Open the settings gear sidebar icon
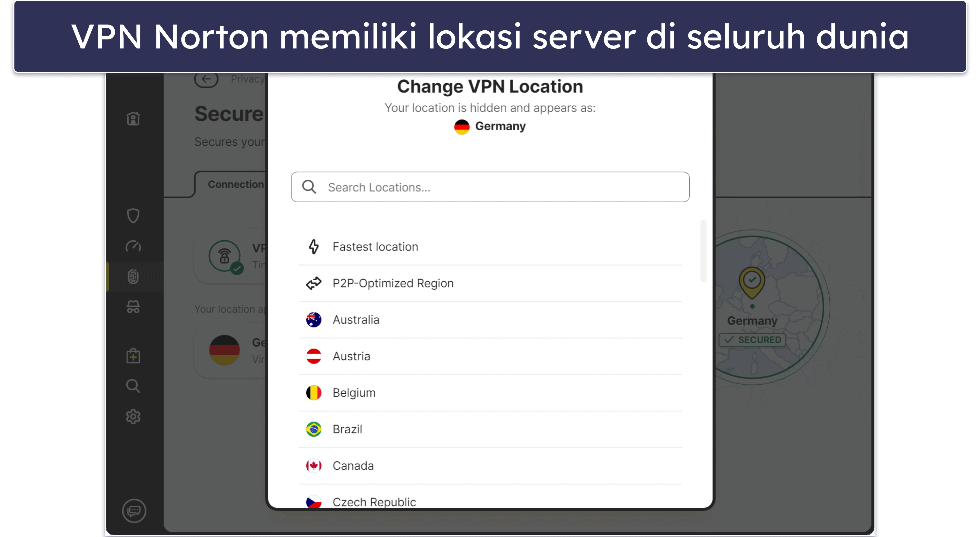Image resolution: width=980 pixels, height=537 pixels. tap(133, 416)
